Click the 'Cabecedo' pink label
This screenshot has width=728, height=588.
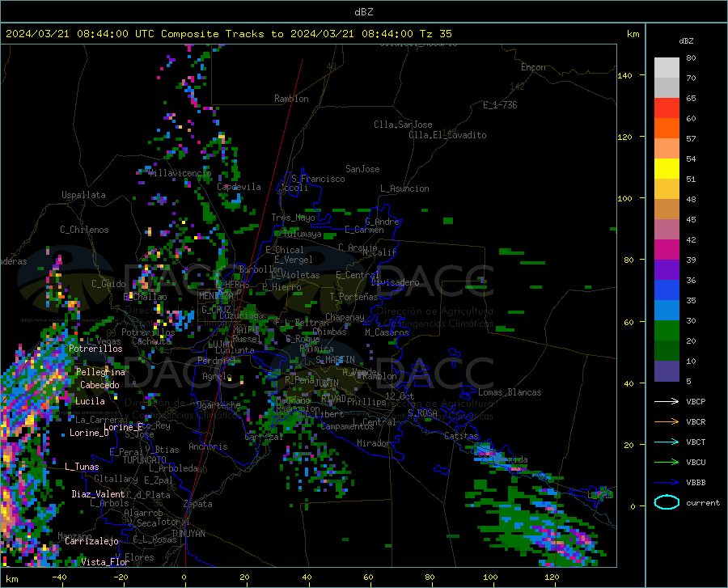(99, 385)
